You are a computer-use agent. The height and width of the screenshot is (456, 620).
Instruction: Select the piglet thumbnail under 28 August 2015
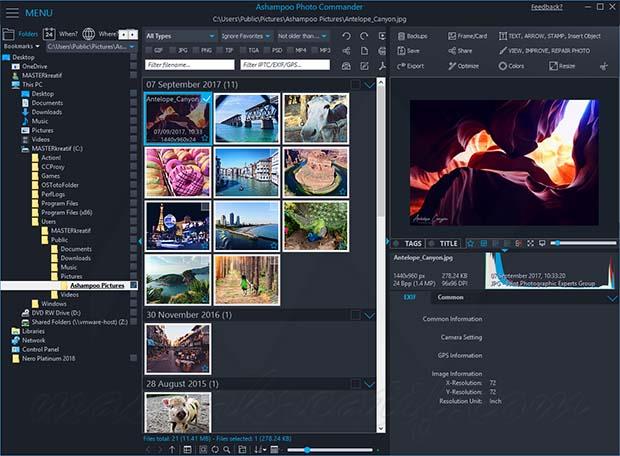tap(178, 412)
